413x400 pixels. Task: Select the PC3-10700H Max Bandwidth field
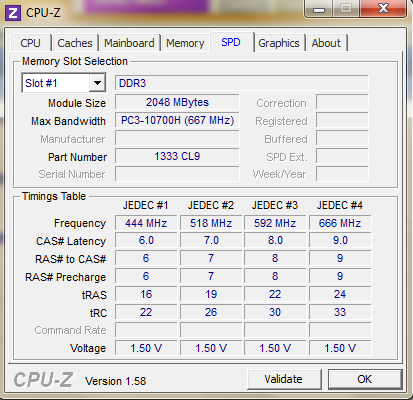(x=177, y=120)
